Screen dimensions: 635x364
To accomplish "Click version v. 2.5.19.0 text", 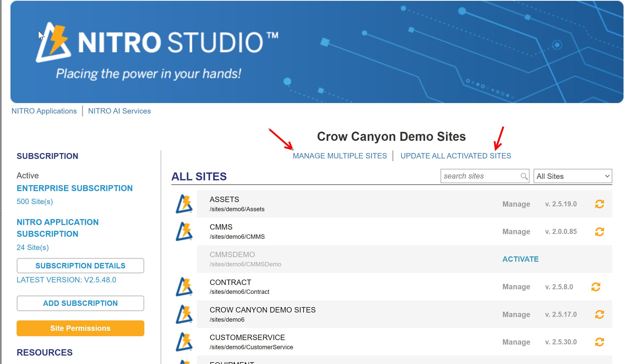I will pyautogui.click(x=561, y=204).
